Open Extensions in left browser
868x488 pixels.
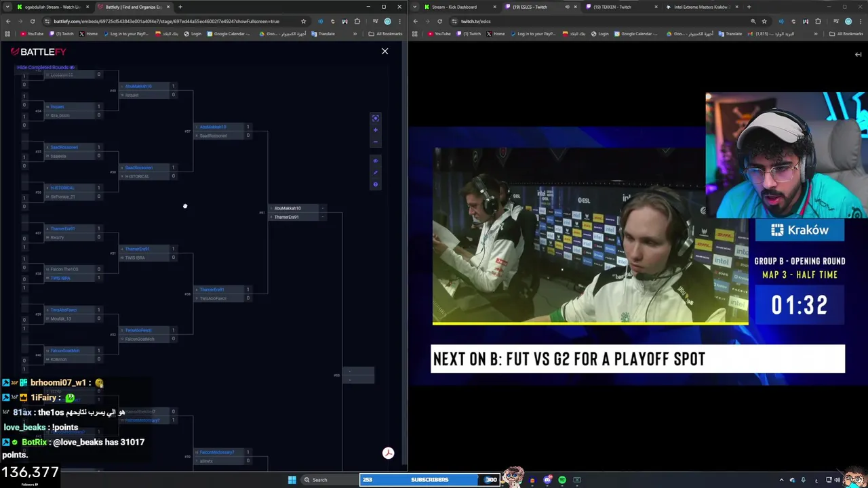click(x=357, y=21)
